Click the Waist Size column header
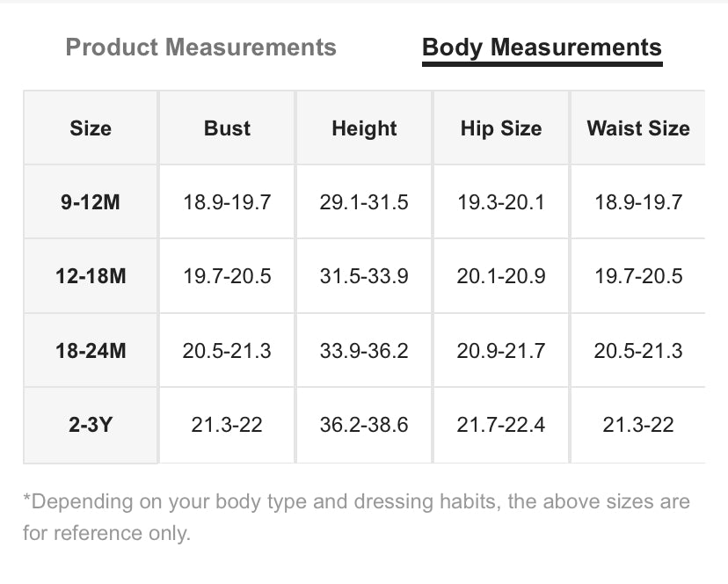The image size is (728, 584). click(x=638, y=128)
